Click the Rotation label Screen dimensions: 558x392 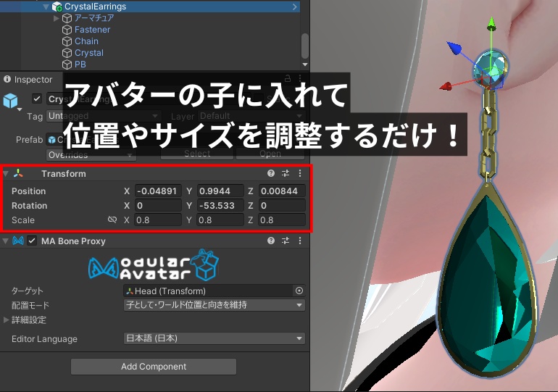pyautogui.click(x=29, y=206)
